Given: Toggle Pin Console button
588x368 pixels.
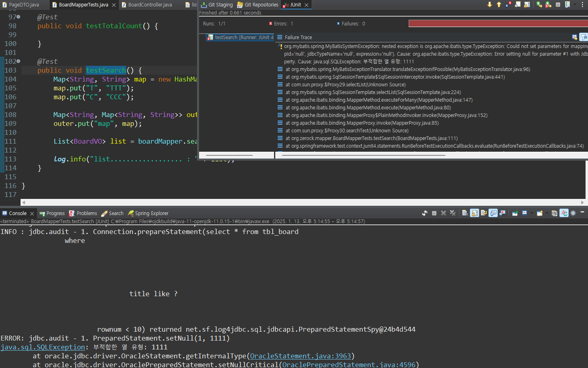Looking at the screenshot, I should [x=515, y=213].
